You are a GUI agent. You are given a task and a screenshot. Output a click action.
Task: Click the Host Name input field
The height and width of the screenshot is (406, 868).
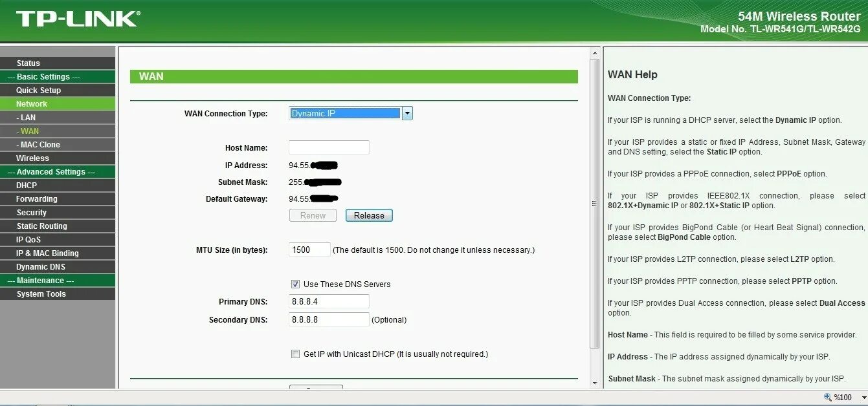coord(329,147)
